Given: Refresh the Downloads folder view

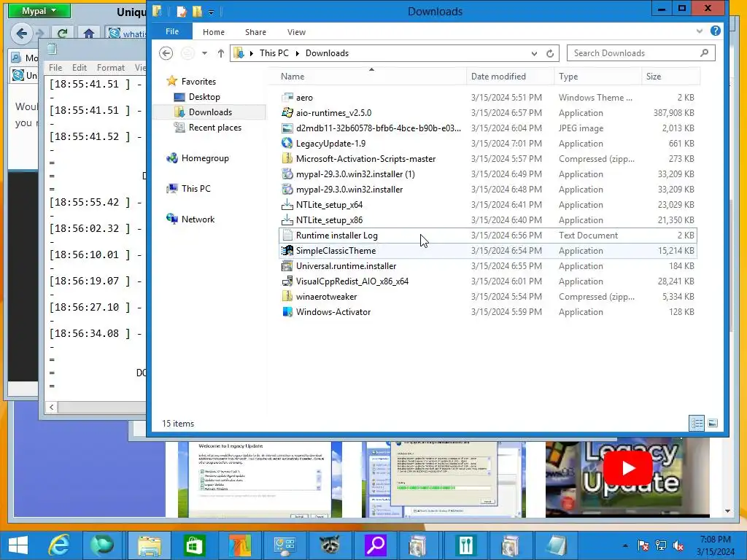Looking at the screenshot, I should pyautogui.click(x=550, y=53).
